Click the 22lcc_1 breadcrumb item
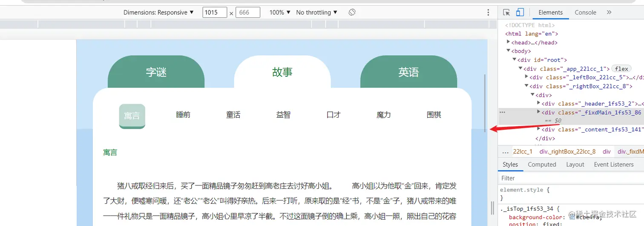This screenshot has height=226, width=644. [x=523, y=151]
